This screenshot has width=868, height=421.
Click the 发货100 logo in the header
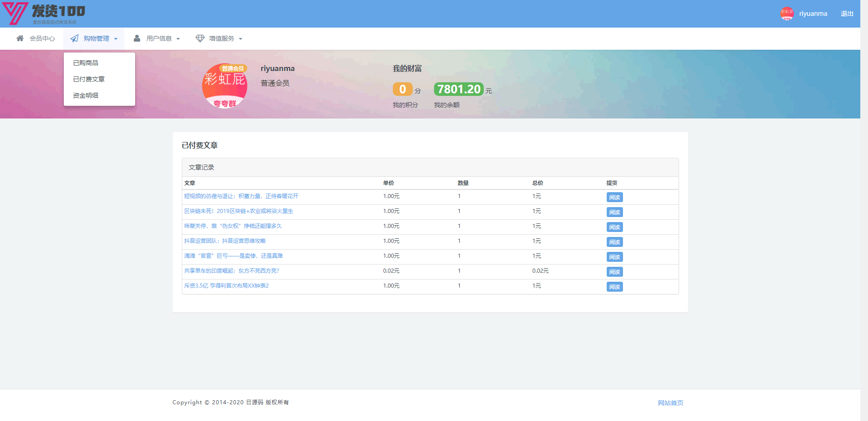pyautogui.click(x=44, y=14)
